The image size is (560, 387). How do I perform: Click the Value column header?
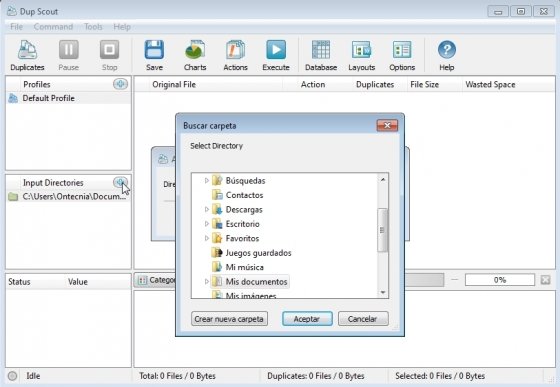point(78,282)
